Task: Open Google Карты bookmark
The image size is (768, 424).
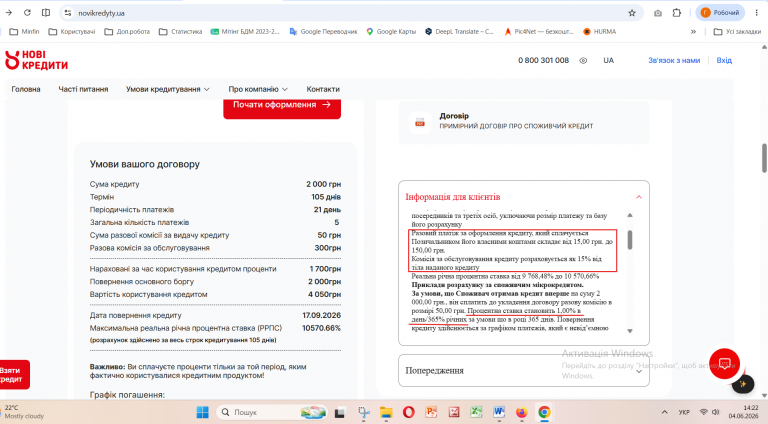Action: pos(391,31)
